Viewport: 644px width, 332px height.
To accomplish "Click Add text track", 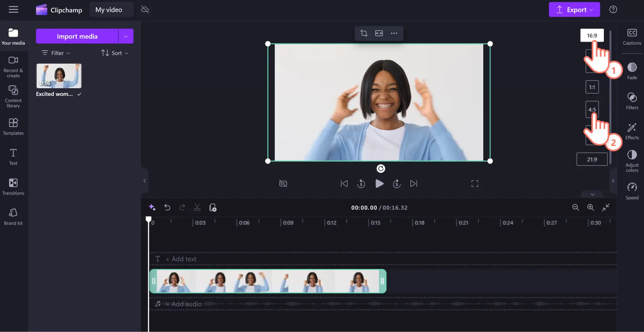I will click(x=181, y=259).
